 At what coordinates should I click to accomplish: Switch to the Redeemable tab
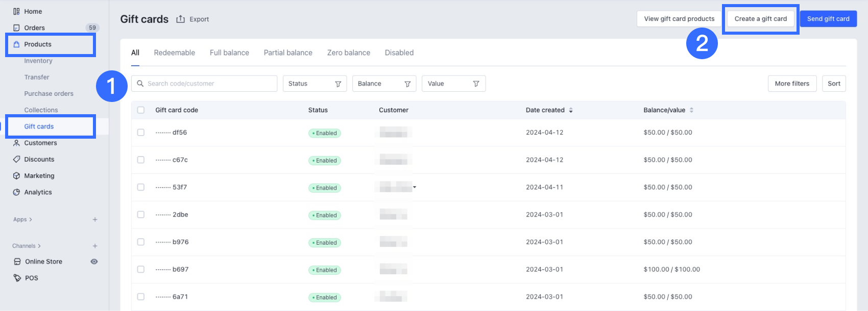174,53
